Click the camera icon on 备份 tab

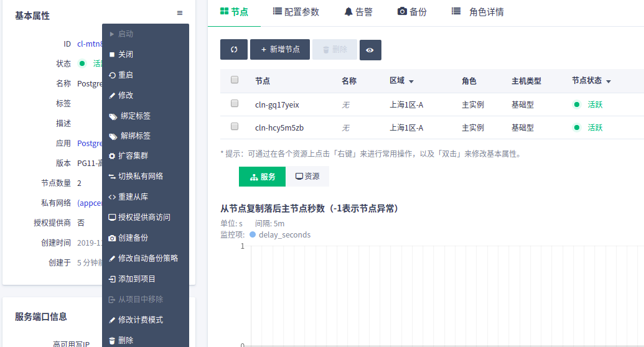pyautogui.click(x=402, y=12)
